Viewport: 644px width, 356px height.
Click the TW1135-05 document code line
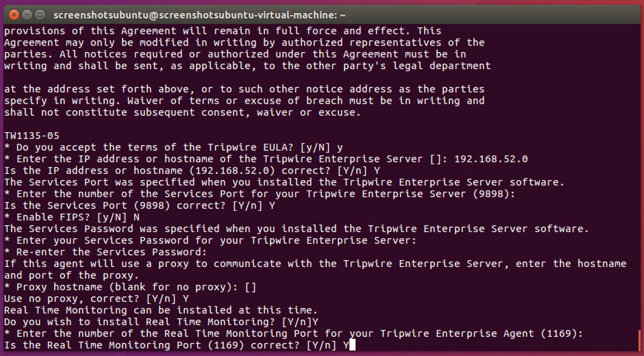pos(32,136)
